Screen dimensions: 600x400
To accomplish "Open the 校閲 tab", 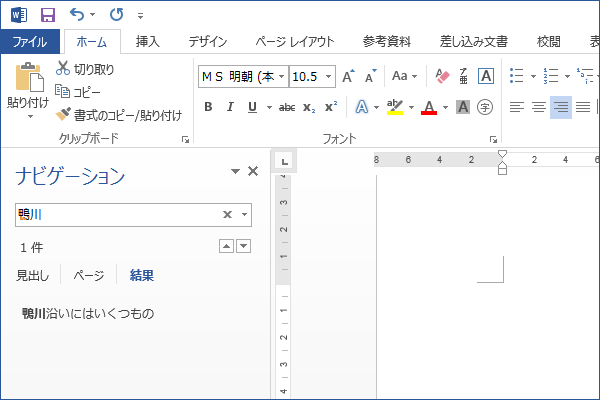I will (548, 41).
